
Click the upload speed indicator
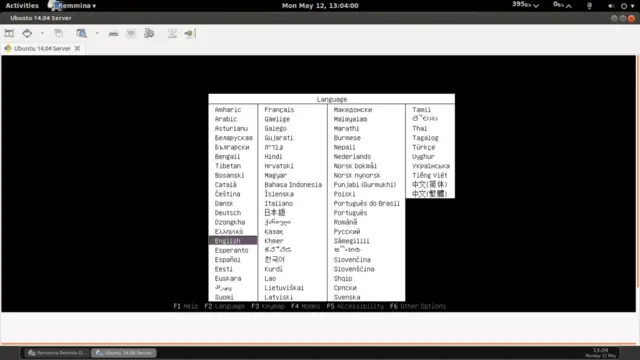pyautogui.click(x=562, y=5)
